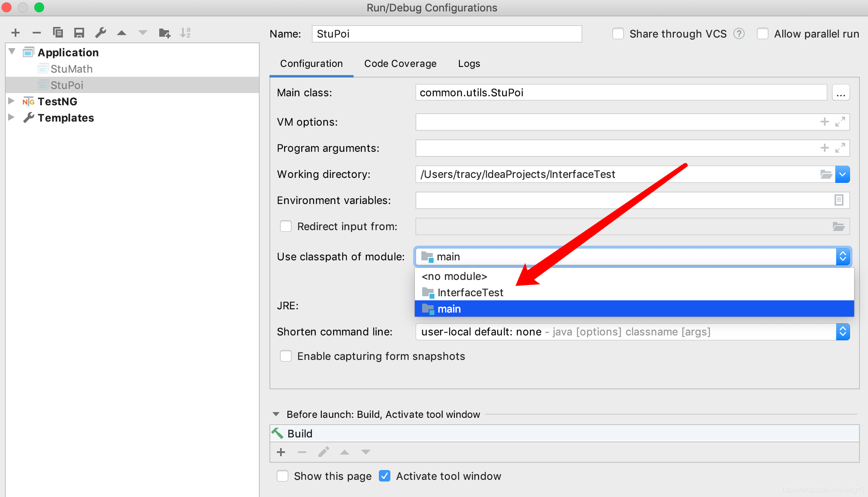Edit the environment variables list
868x497 pixels.
[x=839, y=200]
